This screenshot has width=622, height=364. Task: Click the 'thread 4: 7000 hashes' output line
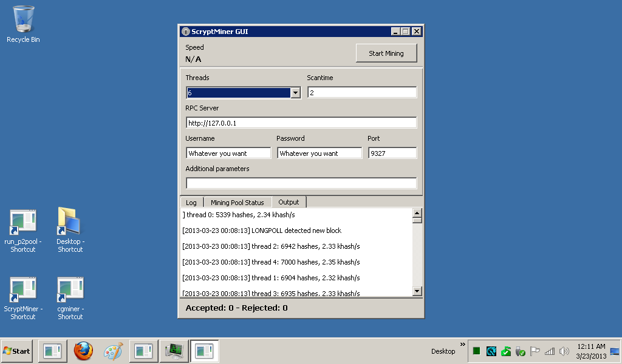tap(271, 262)
